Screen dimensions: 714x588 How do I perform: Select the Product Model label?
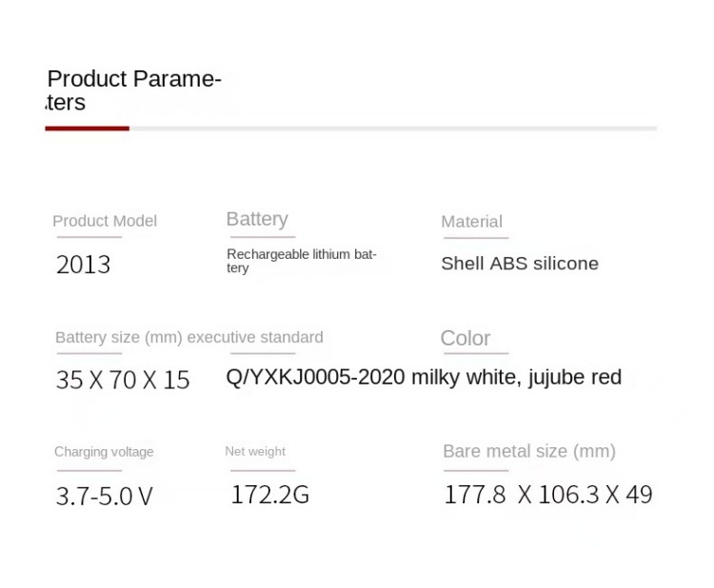pyautogui.click(x=105, y=221)
